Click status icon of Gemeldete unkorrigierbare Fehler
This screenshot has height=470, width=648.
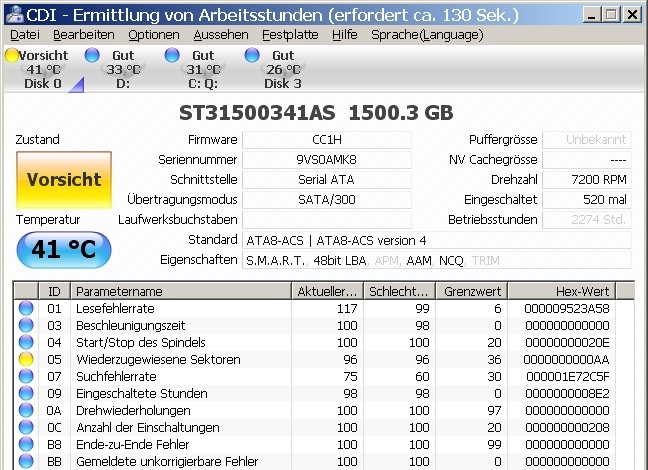coord(26,461)
